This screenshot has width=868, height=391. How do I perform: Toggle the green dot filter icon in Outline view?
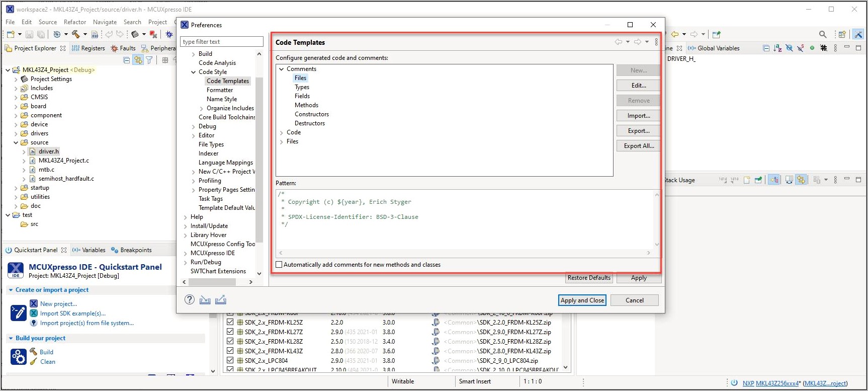pyautogui.click(x=812, y=48)
